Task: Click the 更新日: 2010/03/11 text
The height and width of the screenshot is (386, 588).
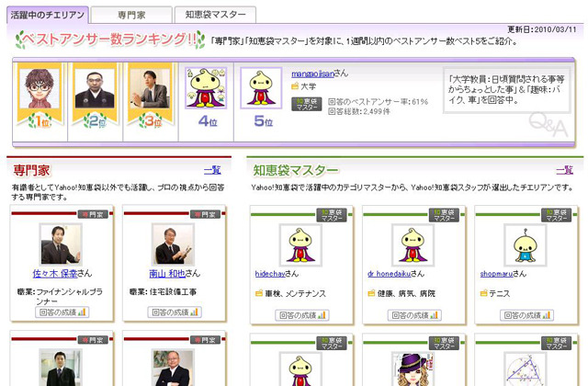Action: click(541, 29)
